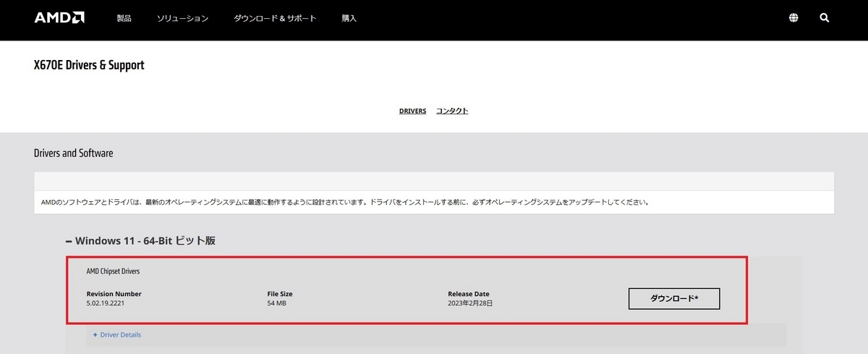Open the globe language selector icon
The image size is (868, 354).
(793, 18)
